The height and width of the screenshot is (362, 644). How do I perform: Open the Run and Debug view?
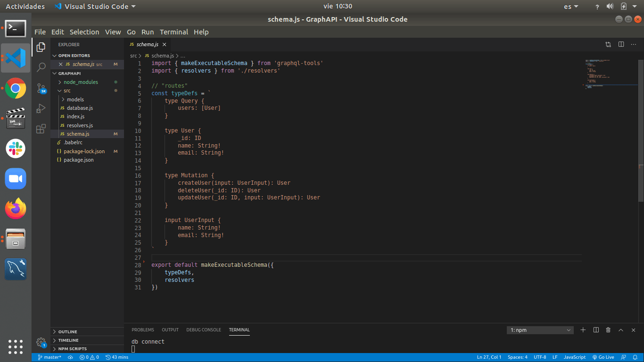click(x=41, y=108)
